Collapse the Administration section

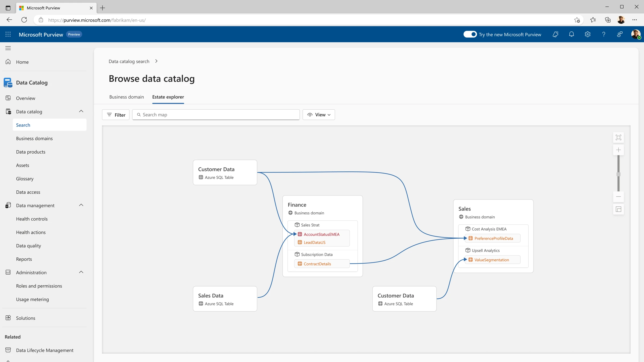[81, 272]
